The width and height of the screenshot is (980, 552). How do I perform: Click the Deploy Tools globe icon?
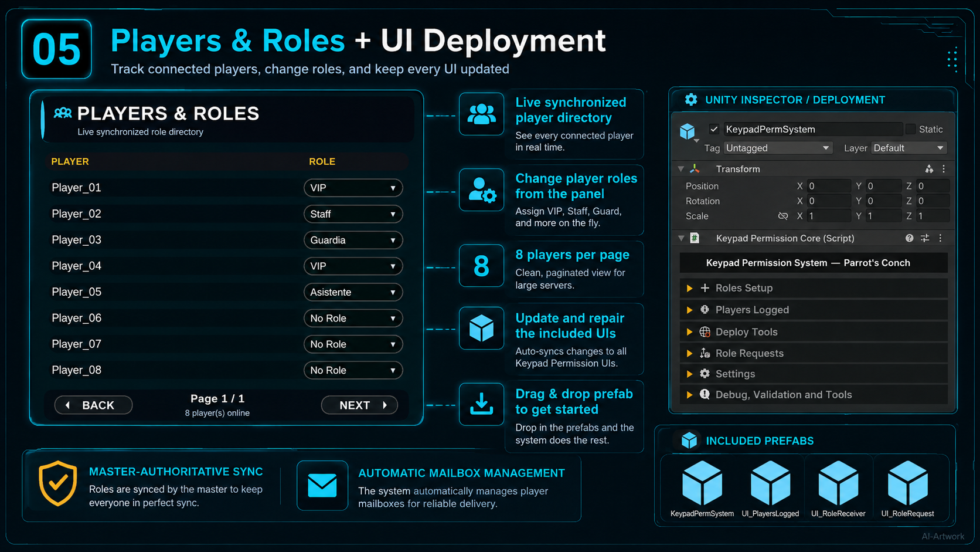(705, 332)
